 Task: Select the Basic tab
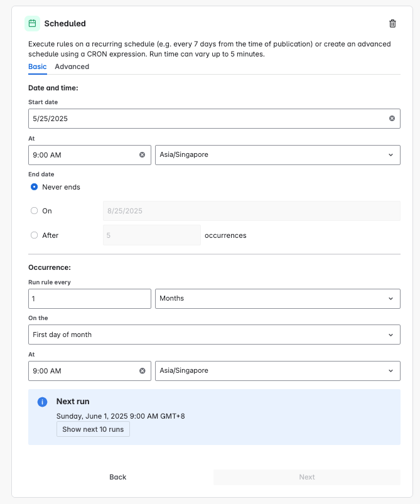[x=37, y=67]
